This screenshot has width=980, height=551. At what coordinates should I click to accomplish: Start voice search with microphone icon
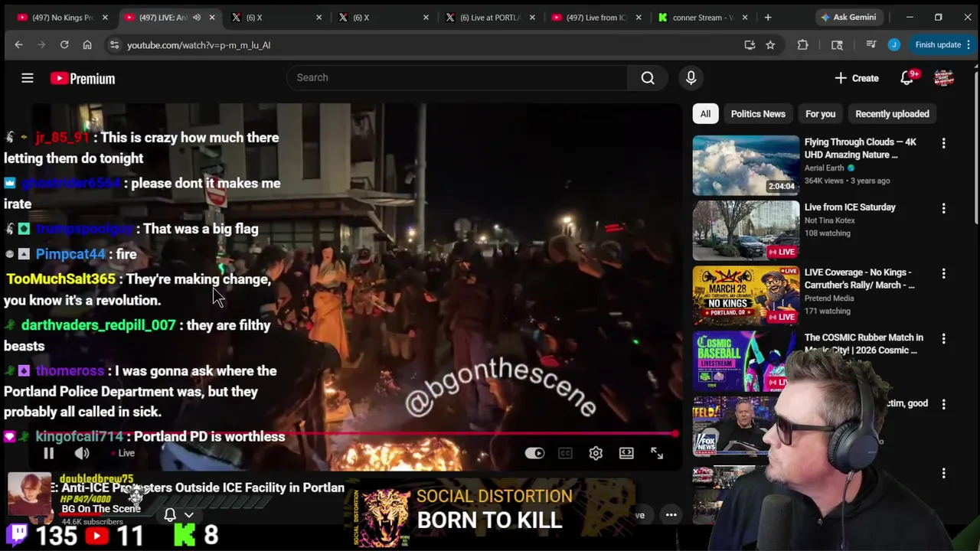tap(691, 77)
